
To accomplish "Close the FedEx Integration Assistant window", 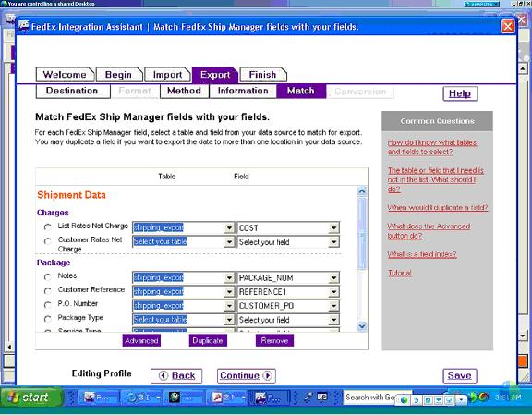I will click(x=508, y=26).
